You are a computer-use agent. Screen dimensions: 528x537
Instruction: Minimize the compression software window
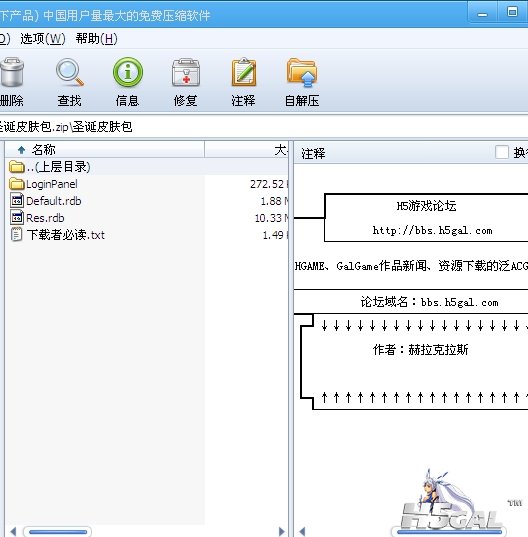click(482, 14)
